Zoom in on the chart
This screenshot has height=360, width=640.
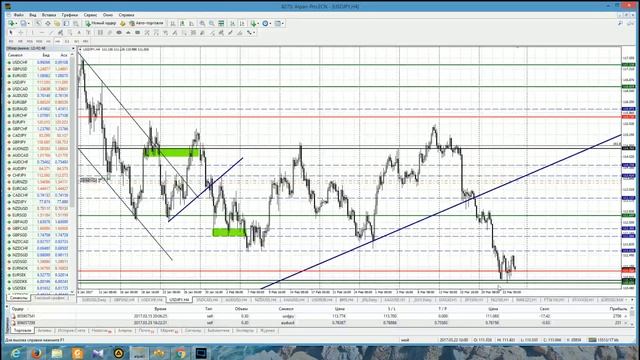point(202,23)
